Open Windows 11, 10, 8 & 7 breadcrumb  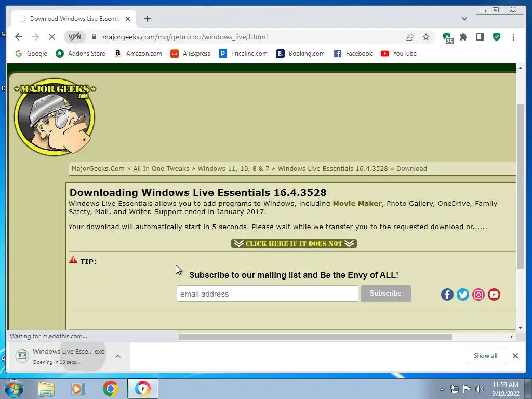[x=233, y=169]
